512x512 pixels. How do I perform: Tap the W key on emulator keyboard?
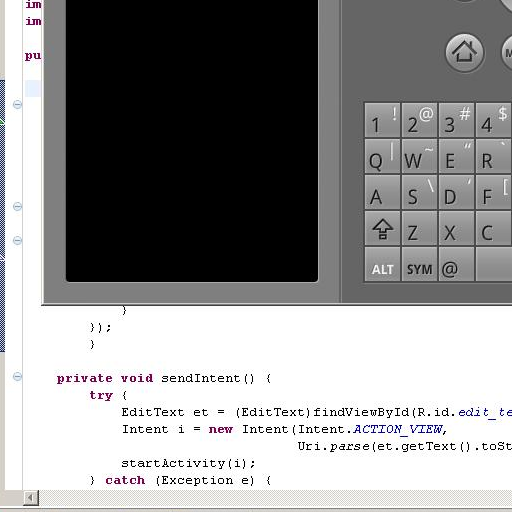pos(419,156)
